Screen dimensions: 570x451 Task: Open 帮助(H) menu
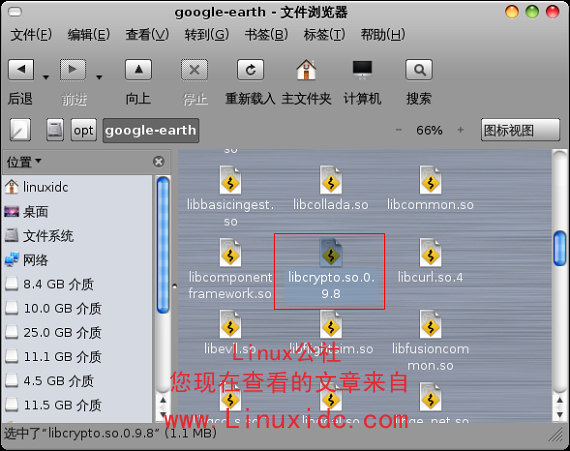(383, 35)
